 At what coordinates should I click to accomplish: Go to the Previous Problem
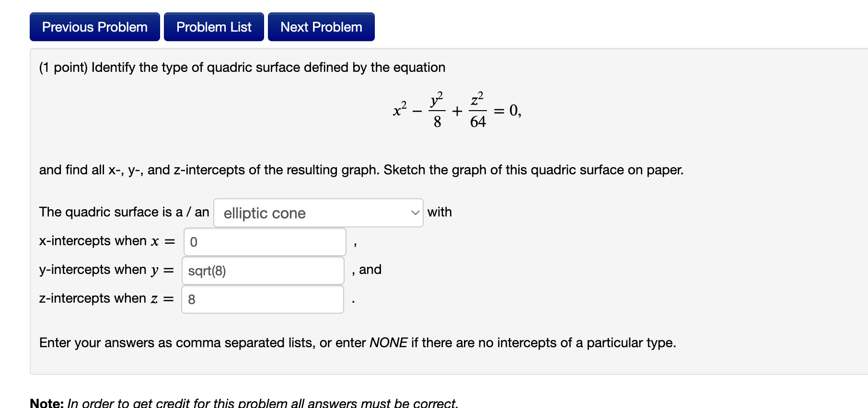click(x=94, y=27)
